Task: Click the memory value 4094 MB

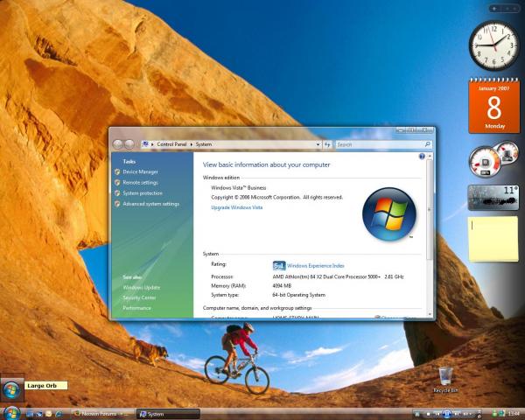Action: click(282, 286)
